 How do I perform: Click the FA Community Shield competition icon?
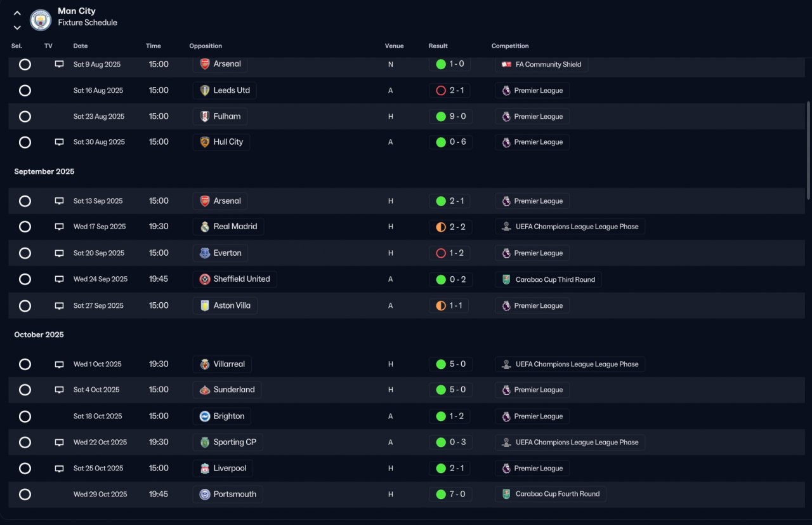[506, 65]
